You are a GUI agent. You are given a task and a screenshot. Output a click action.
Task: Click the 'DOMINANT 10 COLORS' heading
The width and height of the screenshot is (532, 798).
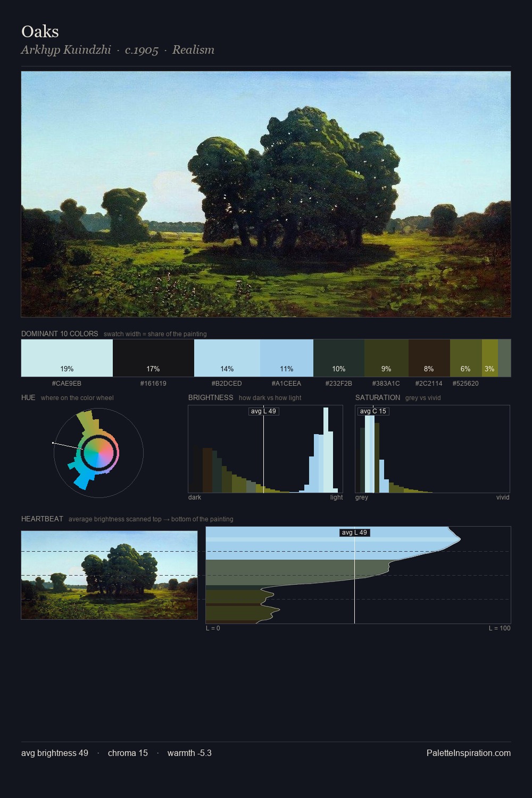point(60,334)
